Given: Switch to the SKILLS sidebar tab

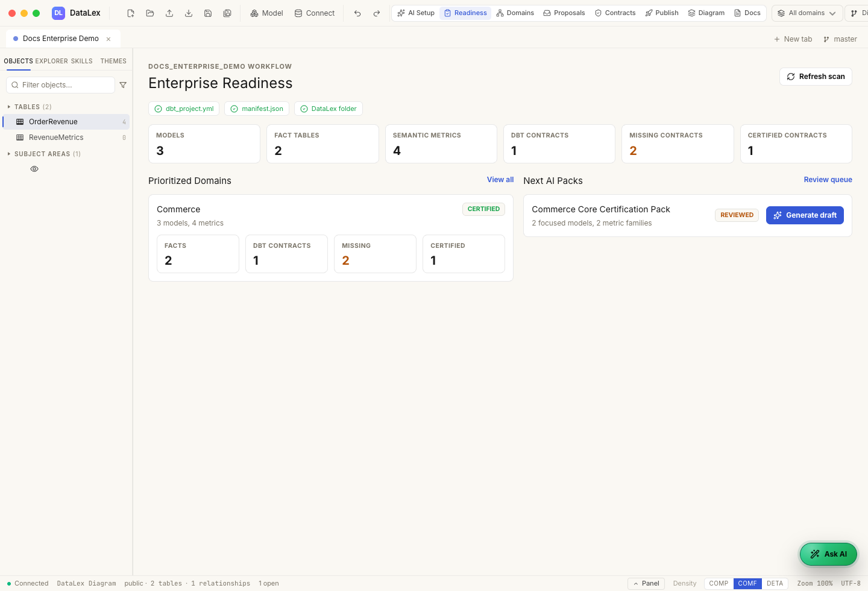Looking at the screenshot, I should point(82,61).
